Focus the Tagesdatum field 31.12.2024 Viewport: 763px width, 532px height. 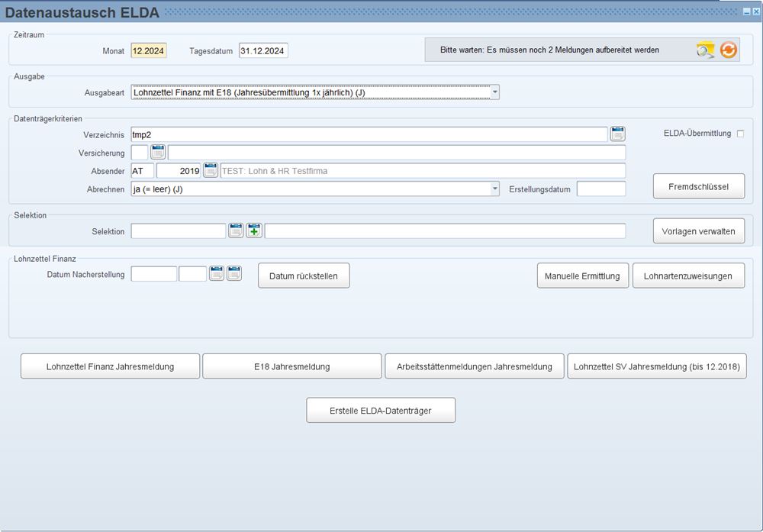click(x=263, y=50)
